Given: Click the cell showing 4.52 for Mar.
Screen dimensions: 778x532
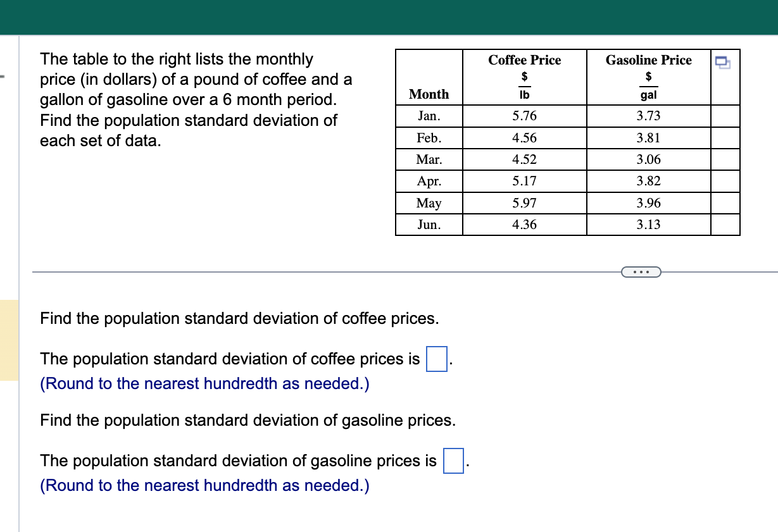Looking at the screenshot, I should click(524, 159).
